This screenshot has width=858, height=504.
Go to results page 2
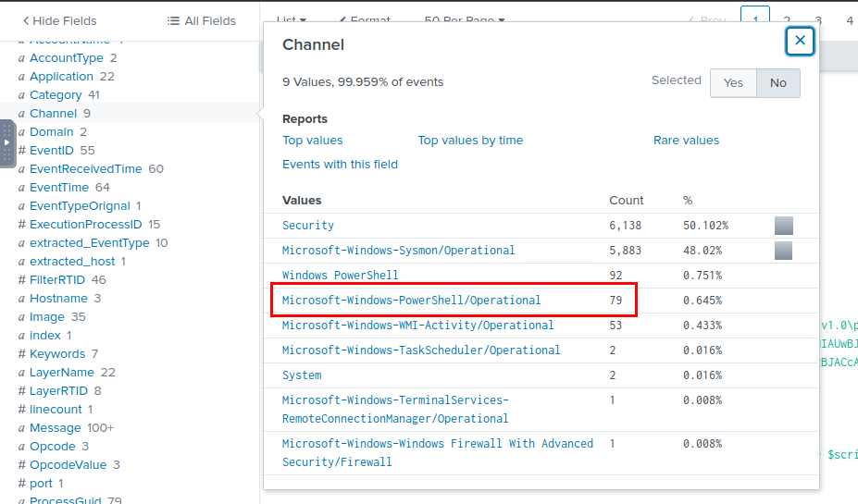[787, 19]
